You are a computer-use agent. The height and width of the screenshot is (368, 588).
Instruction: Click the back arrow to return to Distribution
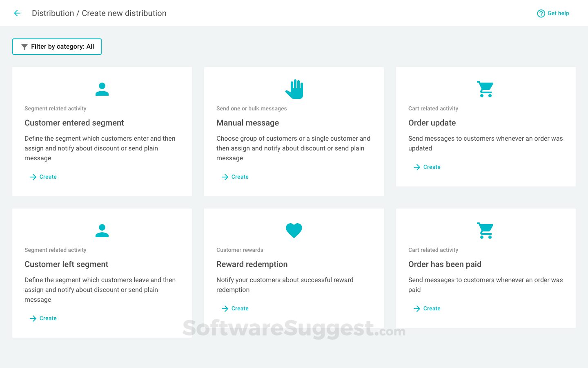(x=17, y=13)
